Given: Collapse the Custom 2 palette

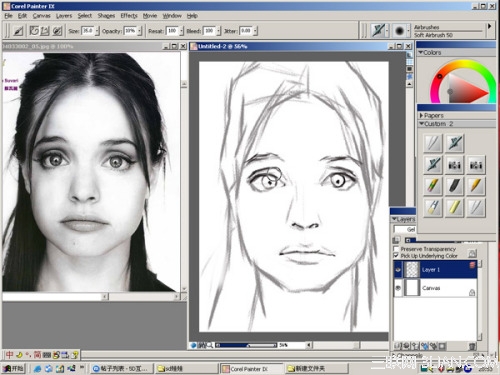Looking at the screenshot, I should click(x=421, y=124).
